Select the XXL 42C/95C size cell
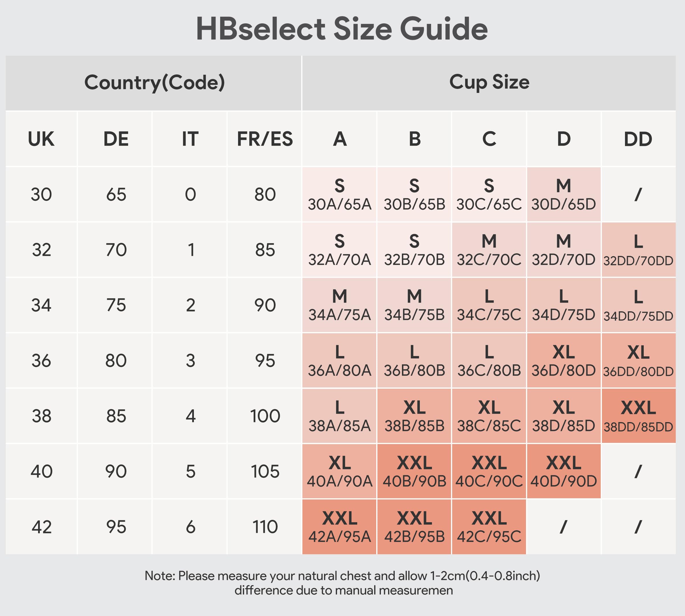 click(x=489, y=527)
